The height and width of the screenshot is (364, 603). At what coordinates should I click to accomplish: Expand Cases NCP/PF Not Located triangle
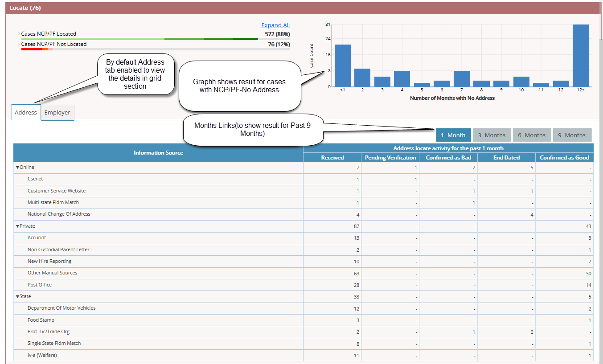19,44
